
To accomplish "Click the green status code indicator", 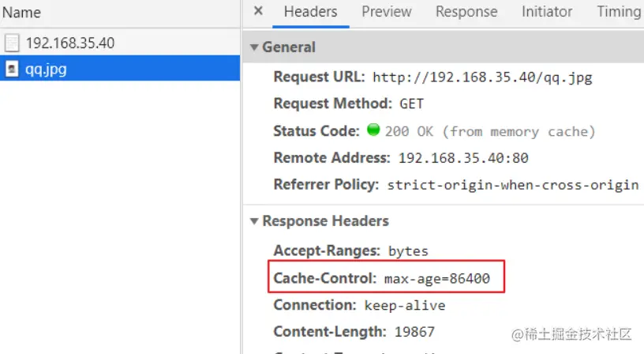I will (373, 130).
